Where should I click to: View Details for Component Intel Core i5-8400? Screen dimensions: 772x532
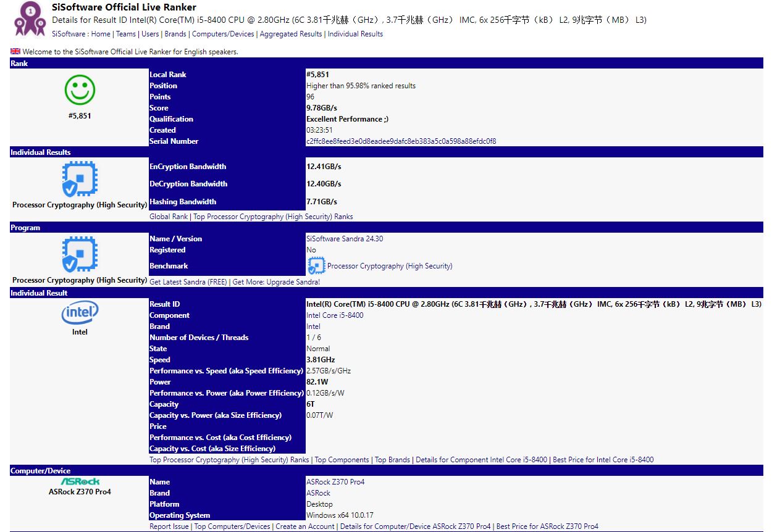tap(482, 460)
